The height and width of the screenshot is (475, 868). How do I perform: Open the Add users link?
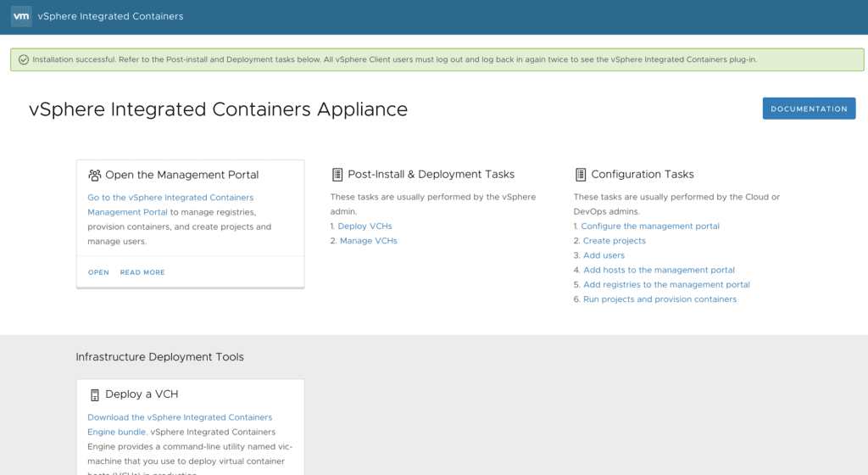click(604, 255)
